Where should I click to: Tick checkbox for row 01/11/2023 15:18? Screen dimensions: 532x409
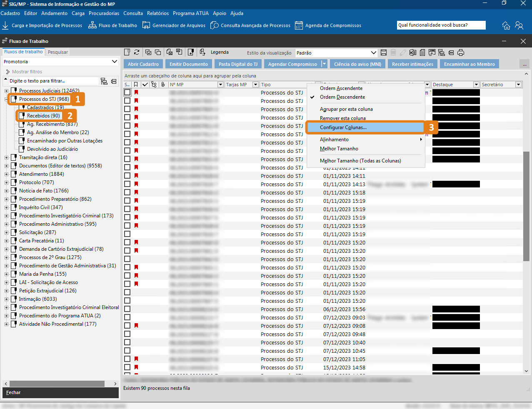pyautogui.click(x=127, y=192)
